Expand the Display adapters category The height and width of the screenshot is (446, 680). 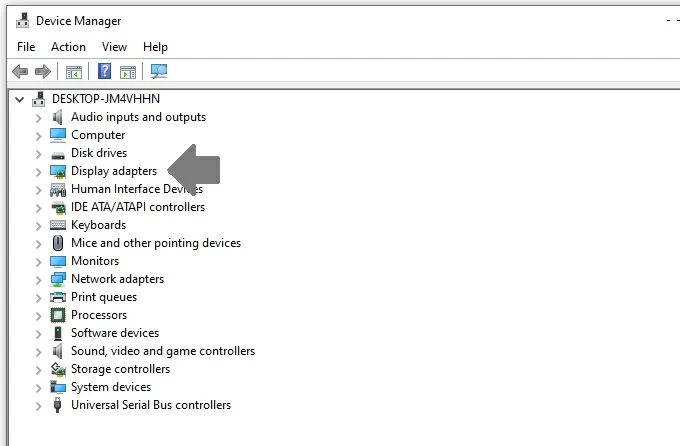pos(38,171)
